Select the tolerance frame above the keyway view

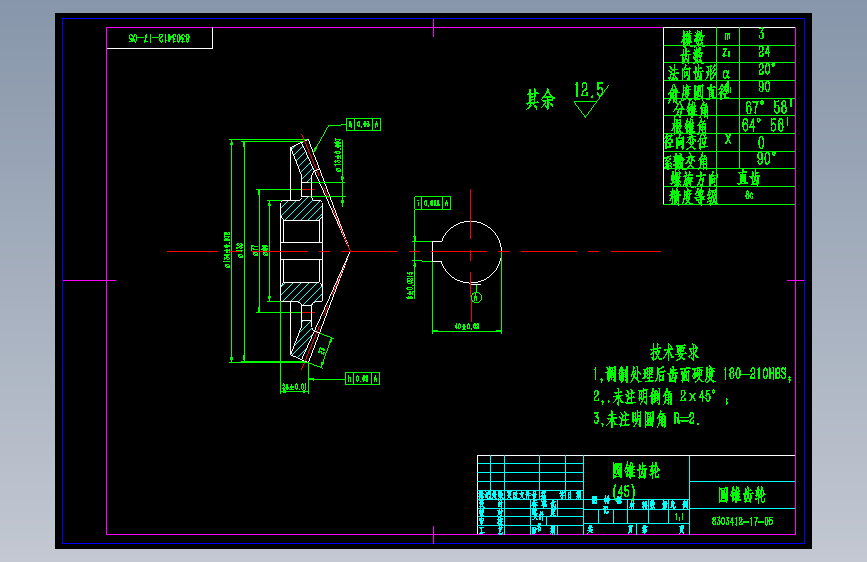click(432, 203)
